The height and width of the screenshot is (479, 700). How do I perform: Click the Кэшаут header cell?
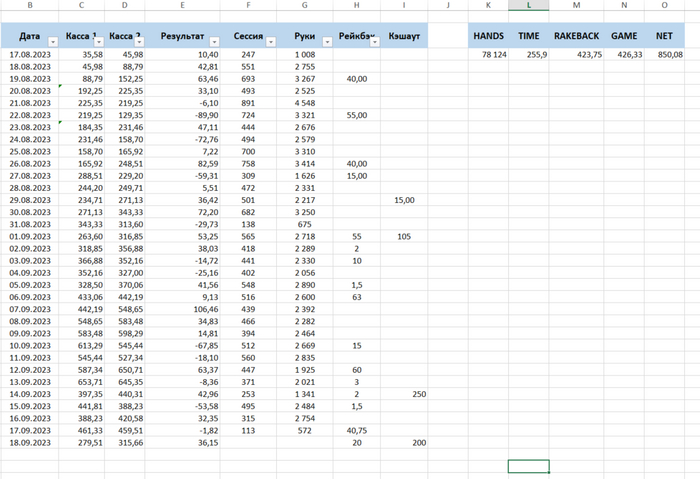(x=404, y=36)
